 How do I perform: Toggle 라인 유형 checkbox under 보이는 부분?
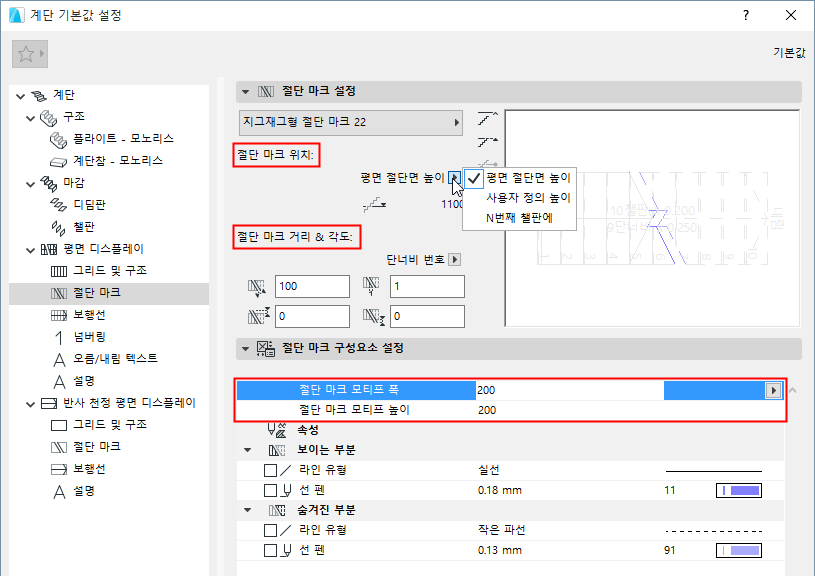(270, 470)
